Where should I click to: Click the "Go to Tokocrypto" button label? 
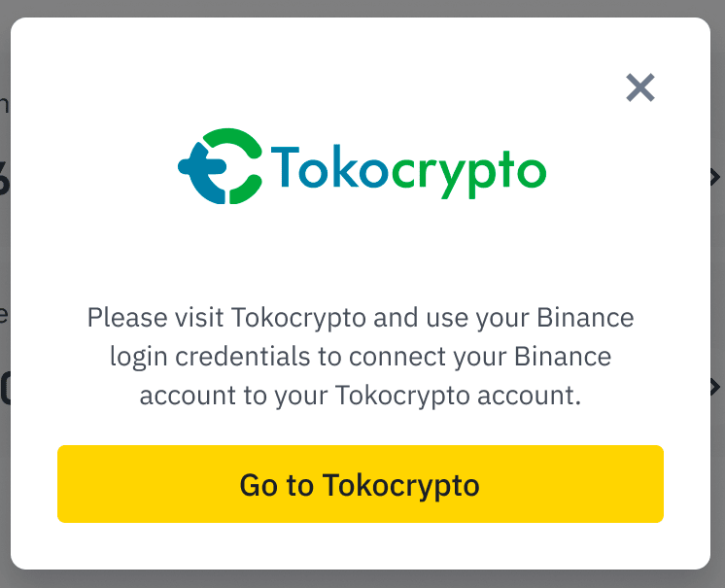point(360,485)
